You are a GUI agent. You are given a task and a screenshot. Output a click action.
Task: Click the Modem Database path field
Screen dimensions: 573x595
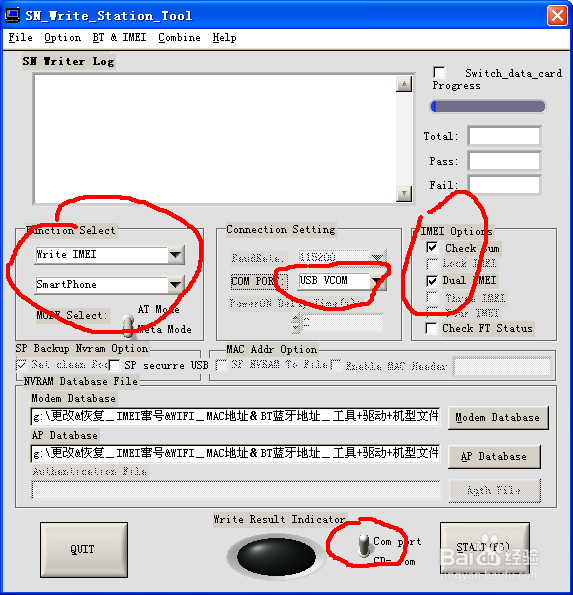235,417
